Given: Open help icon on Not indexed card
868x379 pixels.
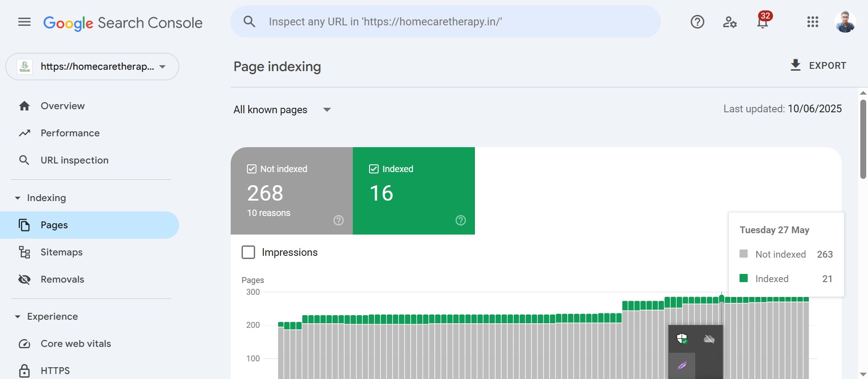Looking at the screenshot, I should (338, 221).
